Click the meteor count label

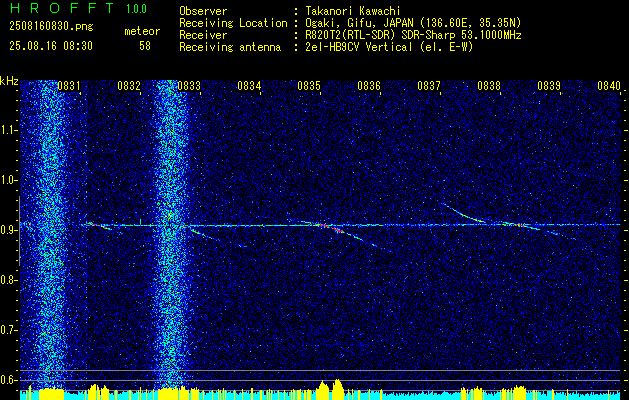click(142, 31)
